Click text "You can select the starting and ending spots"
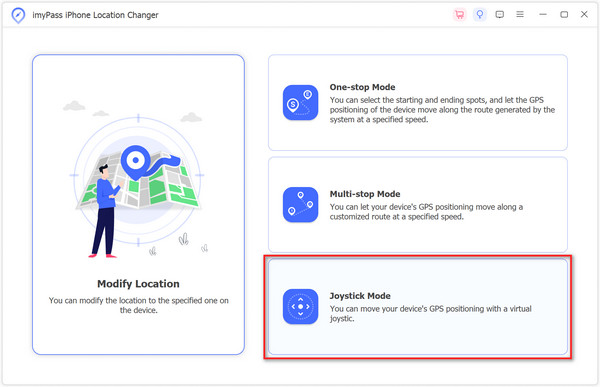Screen dimensions: 600x387 point(408,100)
